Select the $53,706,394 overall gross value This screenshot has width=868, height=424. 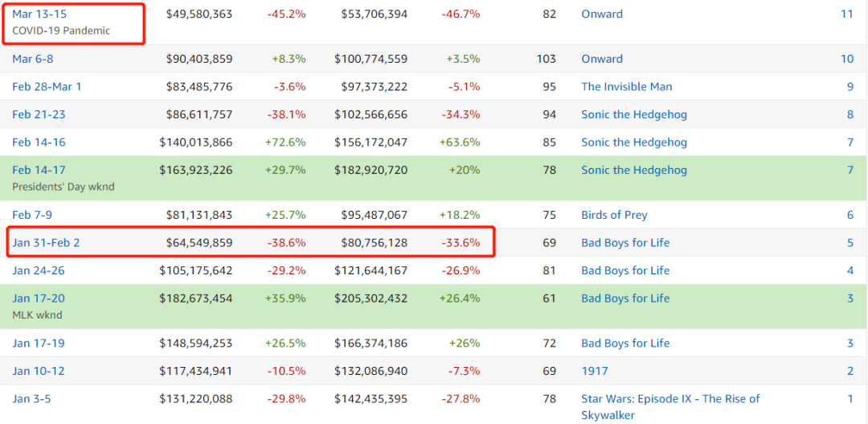coord(375,14)
